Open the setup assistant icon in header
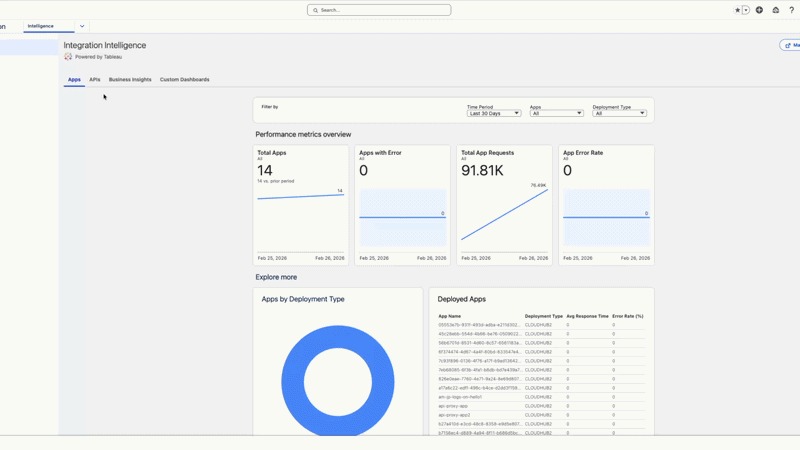This screenshot has height=450, width=800. pyautogui.click(x=775, y=10)
